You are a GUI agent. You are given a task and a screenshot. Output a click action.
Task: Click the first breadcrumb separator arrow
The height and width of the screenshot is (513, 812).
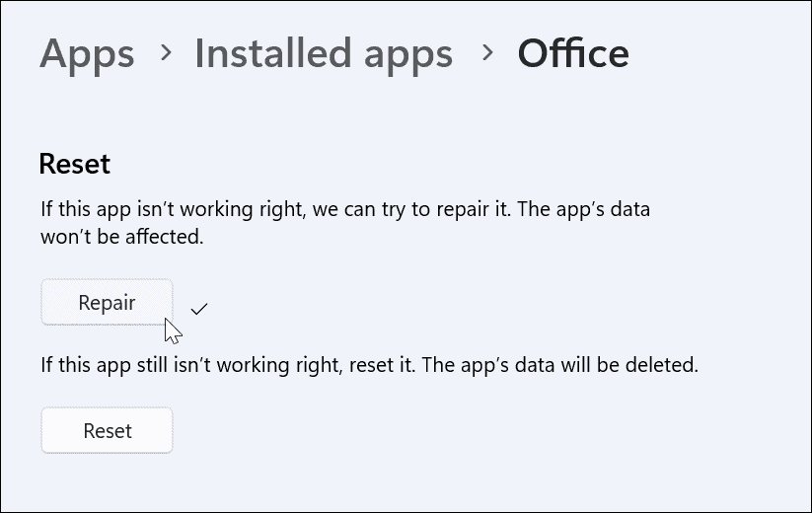click(x=165, y=53)
